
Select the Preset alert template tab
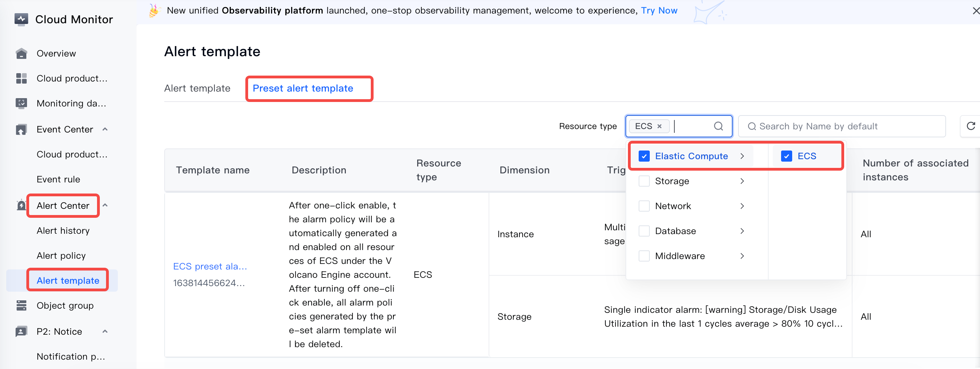click(x=303, y=88)
